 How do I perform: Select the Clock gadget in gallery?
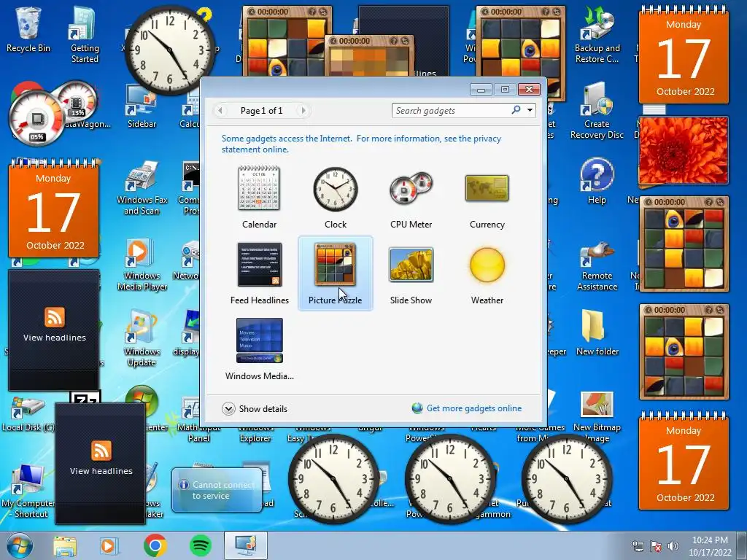point(336,197)
